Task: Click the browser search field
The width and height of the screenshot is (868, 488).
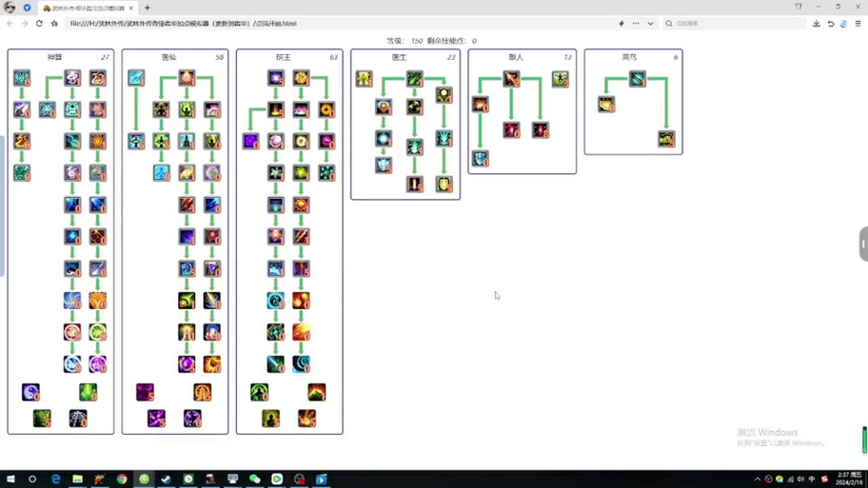Action: 735,23
